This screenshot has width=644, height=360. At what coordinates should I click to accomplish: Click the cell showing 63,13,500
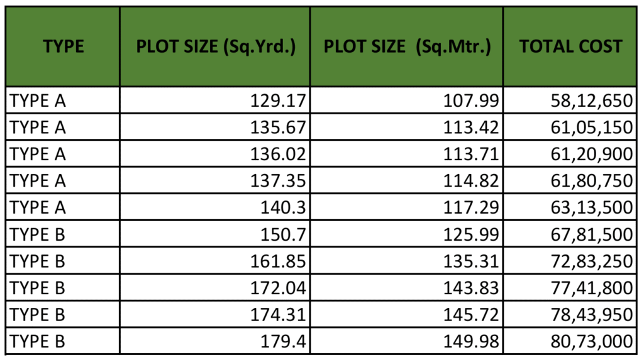pyautogui.click(x=570, y=207)
